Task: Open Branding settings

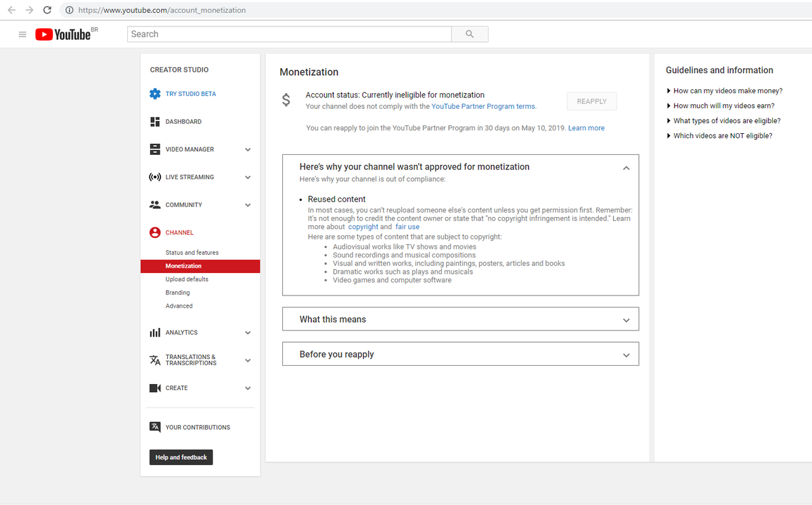Action: (x=178, y=293)
